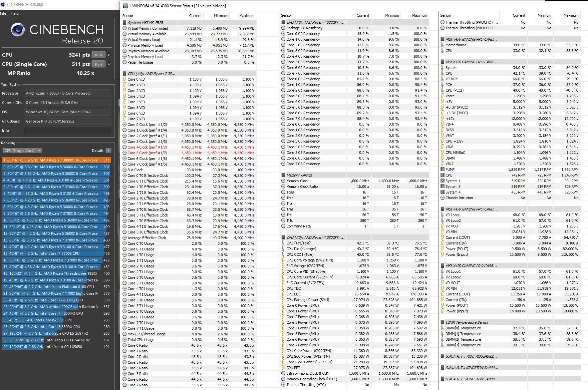The width and height of the screenshot is (588, 390).
Task: Click the Thermal Throttling (HTC) sensor icon
Action: click(x=283, y=385)
